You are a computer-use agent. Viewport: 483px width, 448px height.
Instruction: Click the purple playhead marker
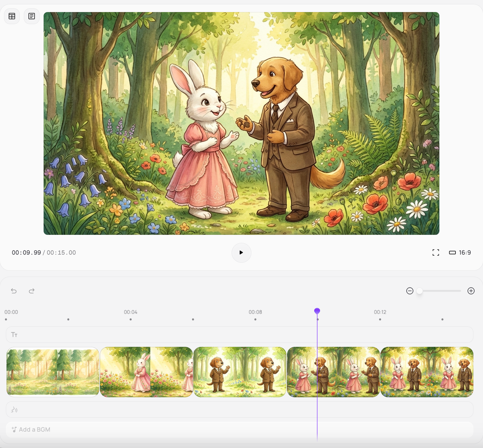tap(317, 311)
